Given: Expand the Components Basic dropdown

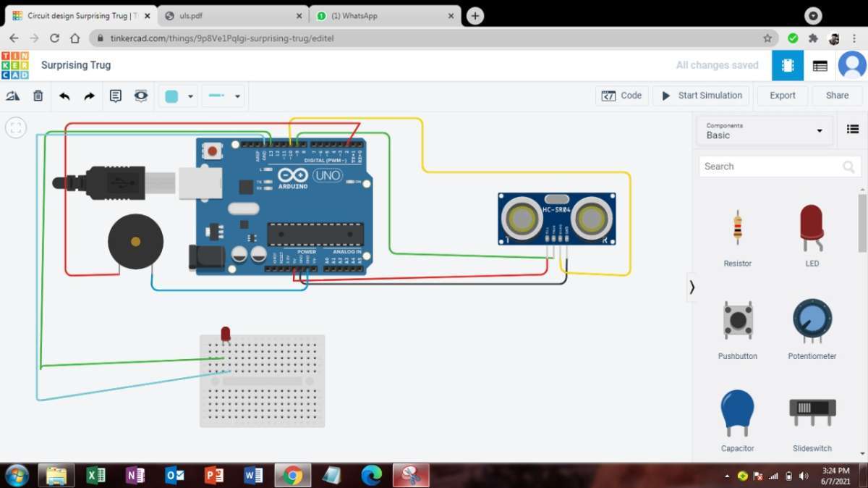Looking at the screenshot, I should (x=765, y=131).
